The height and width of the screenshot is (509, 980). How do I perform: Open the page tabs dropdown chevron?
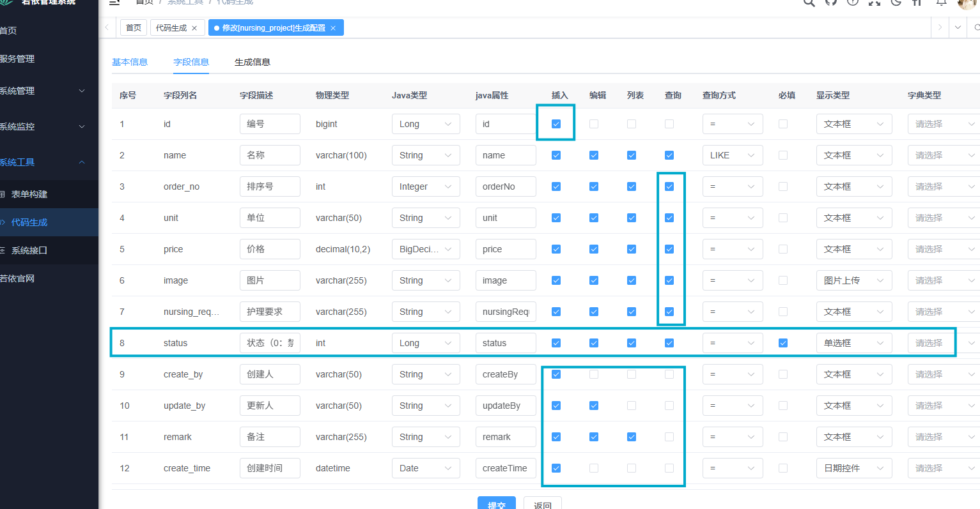point(958,27)
